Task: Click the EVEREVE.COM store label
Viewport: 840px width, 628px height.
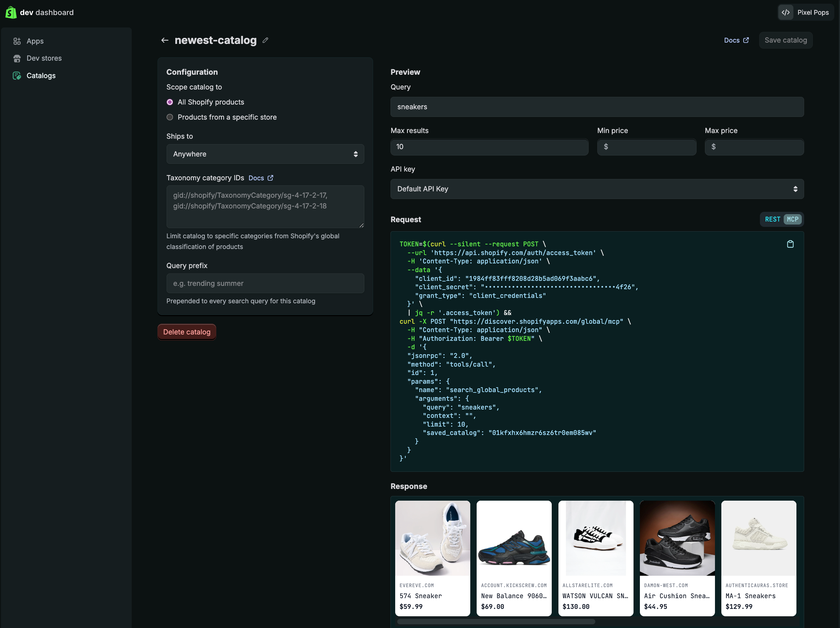Action: coord(416,585)
